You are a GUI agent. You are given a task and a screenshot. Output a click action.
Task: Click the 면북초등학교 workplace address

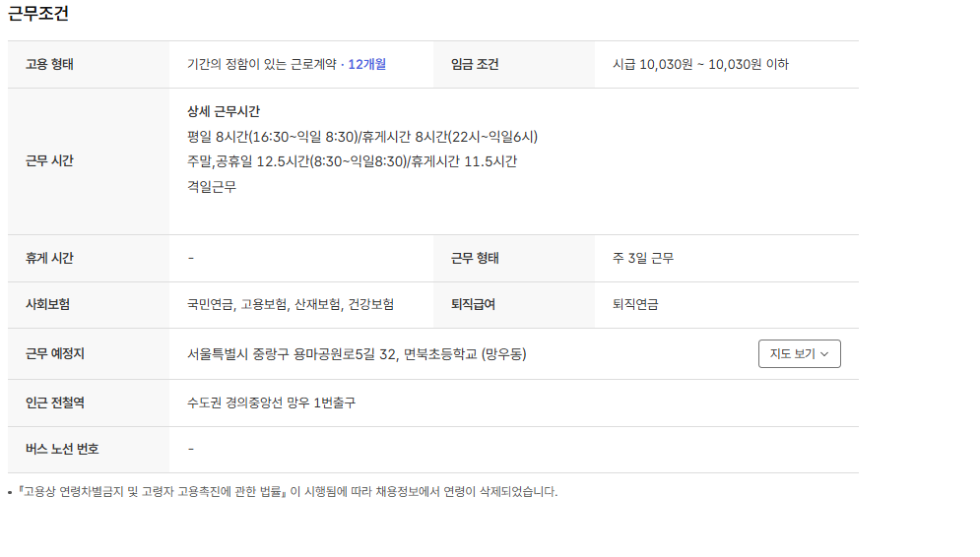356,354
